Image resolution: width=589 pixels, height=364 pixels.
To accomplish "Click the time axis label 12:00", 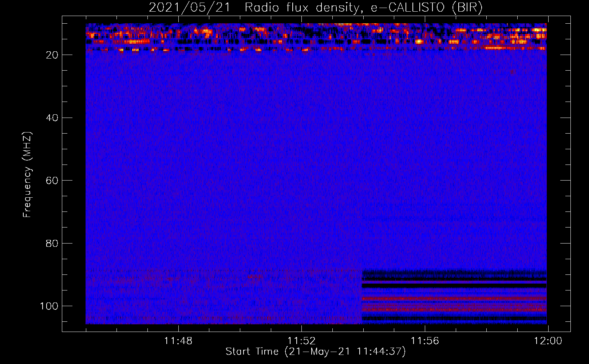I will 548,341.
